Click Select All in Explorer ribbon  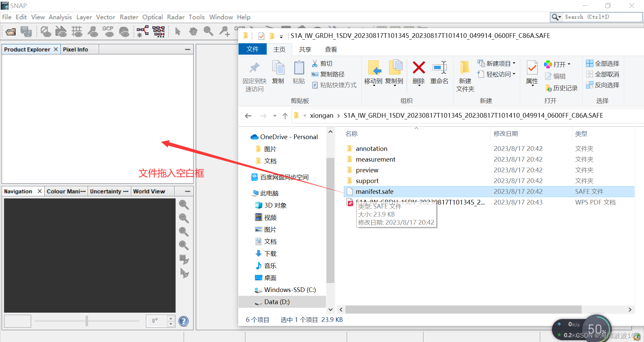(x=602, y=63)
